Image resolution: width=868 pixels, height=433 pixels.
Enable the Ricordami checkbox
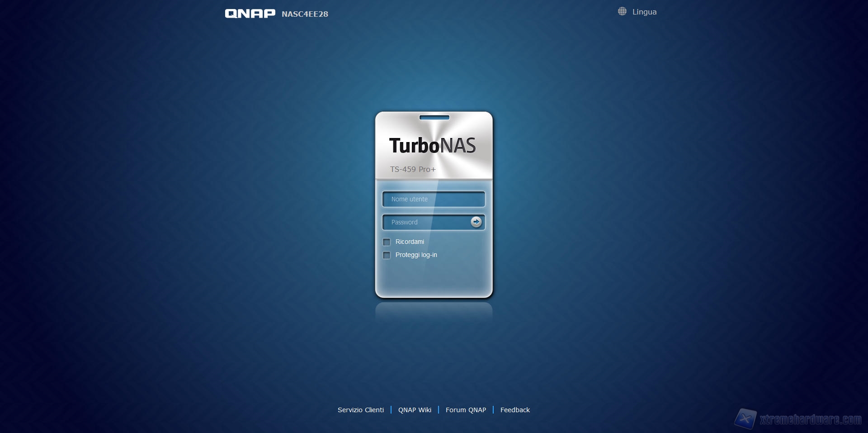click(x=387, y=242)
